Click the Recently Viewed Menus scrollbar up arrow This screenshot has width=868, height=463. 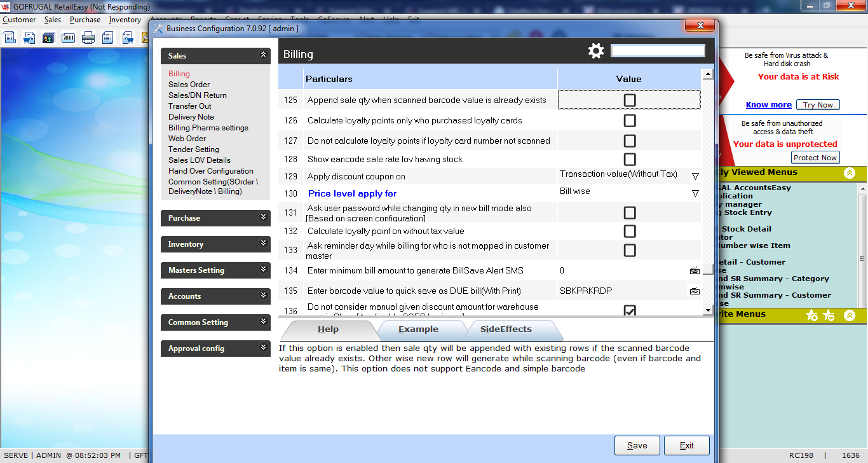(862, 188)
